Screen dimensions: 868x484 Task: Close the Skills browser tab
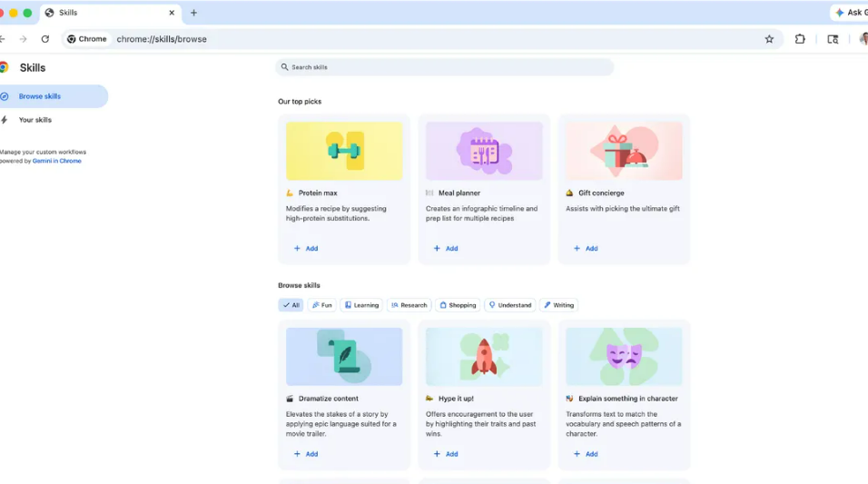pyautogui.click(x=172, y=13)
